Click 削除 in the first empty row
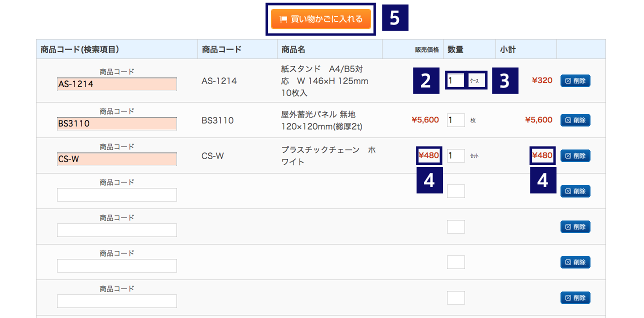The width and height of the screenshot is (644, 318). click(x=575, y=191)
